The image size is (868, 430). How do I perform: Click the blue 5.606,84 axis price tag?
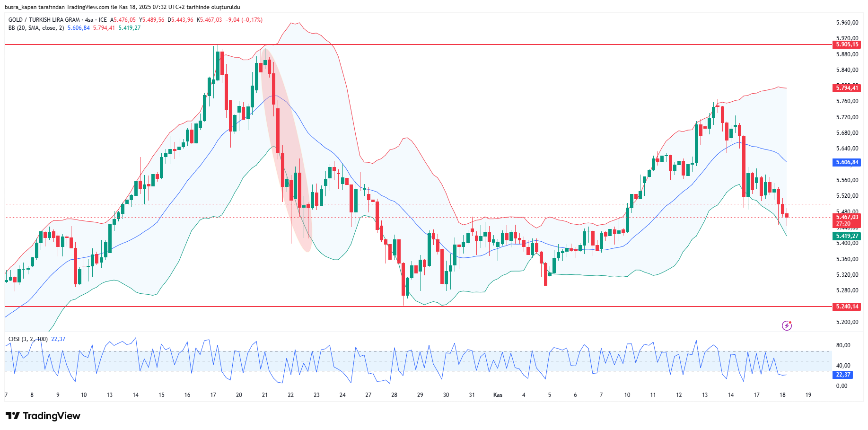pos(847,162)
